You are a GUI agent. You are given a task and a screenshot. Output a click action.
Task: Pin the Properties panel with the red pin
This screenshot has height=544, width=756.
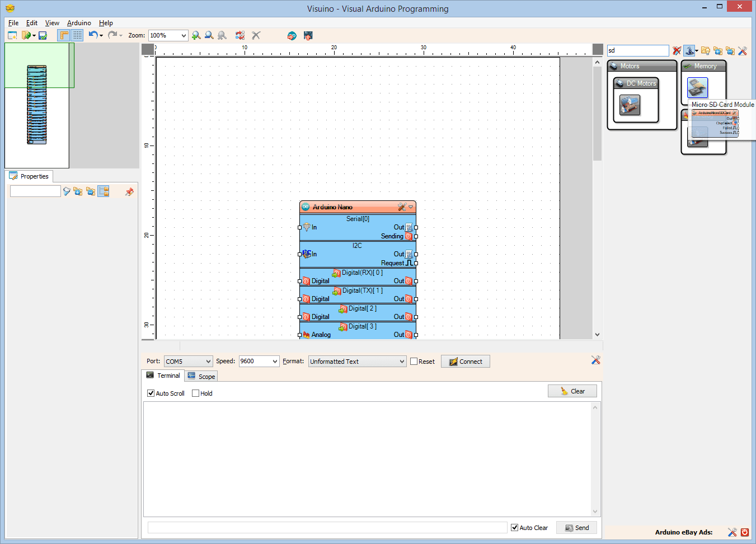[129, 191]
